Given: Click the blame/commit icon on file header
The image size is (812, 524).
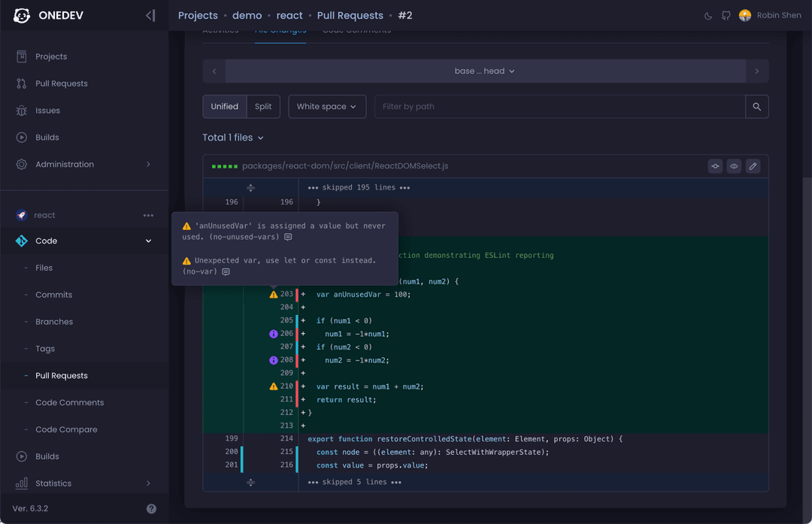Looking at the screenshot, I should [x=715, y=166].
